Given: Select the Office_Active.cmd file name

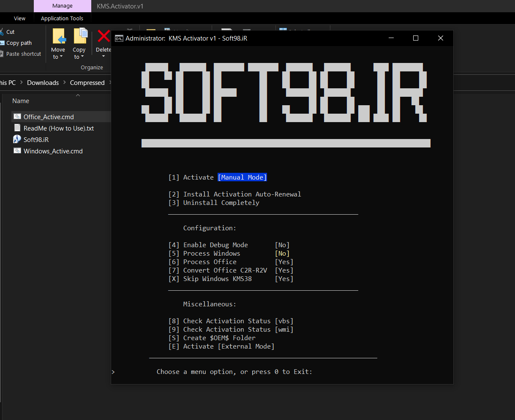Looking at the screenshot, I should pos(49,117).
